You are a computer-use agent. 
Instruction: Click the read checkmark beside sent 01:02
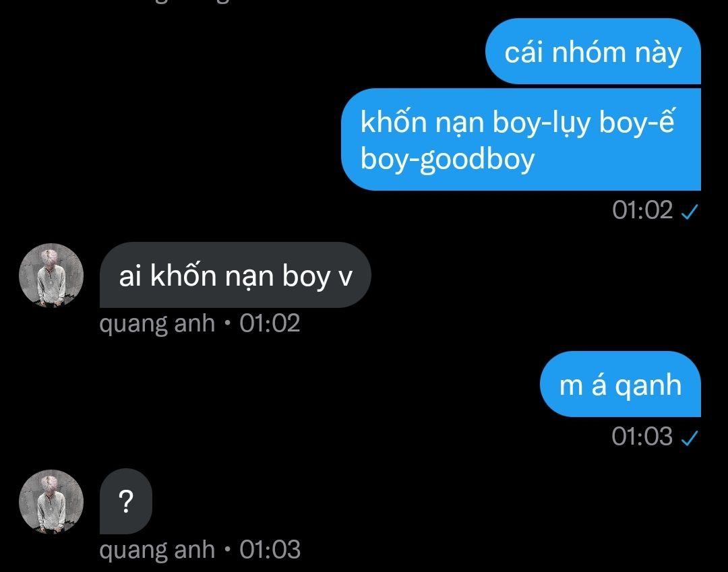click(690, 212)
